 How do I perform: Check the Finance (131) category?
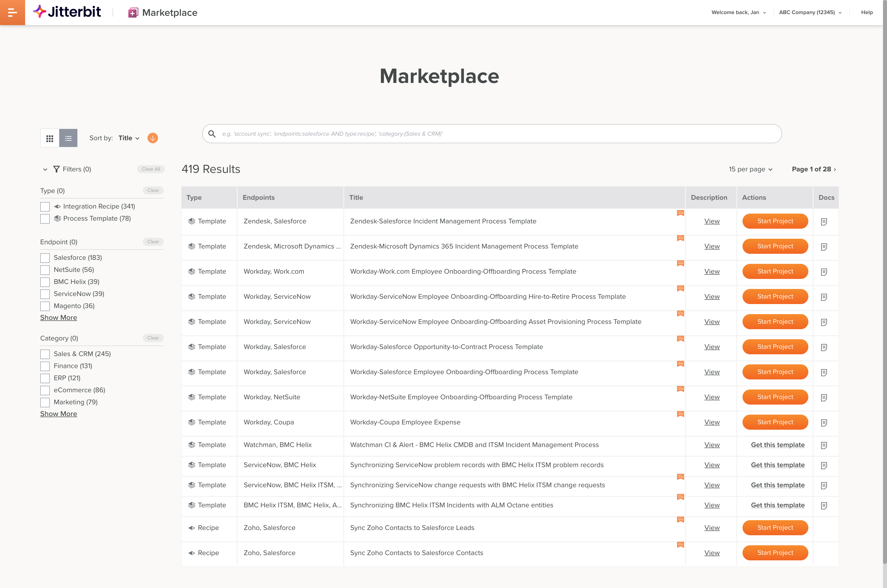tap(45, 366)
